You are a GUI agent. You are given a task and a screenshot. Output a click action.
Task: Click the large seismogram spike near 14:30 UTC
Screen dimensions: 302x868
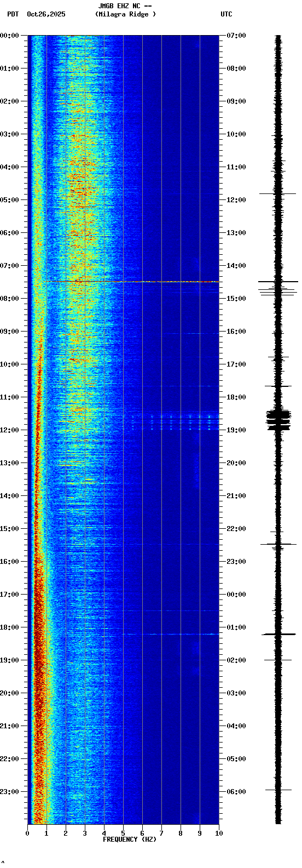pos(278,282)
